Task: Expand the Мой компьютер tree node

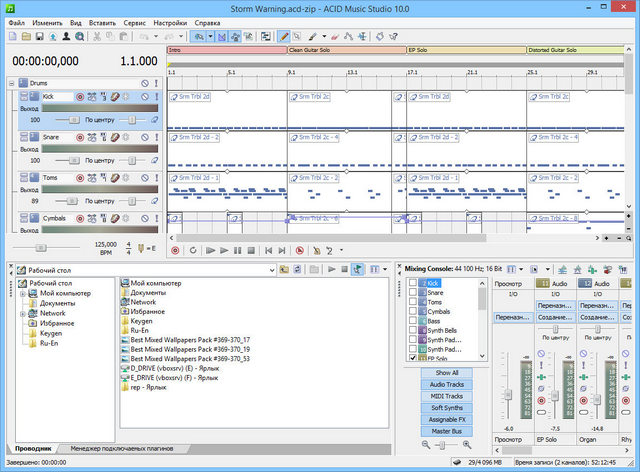Action: tap(23, 293)
